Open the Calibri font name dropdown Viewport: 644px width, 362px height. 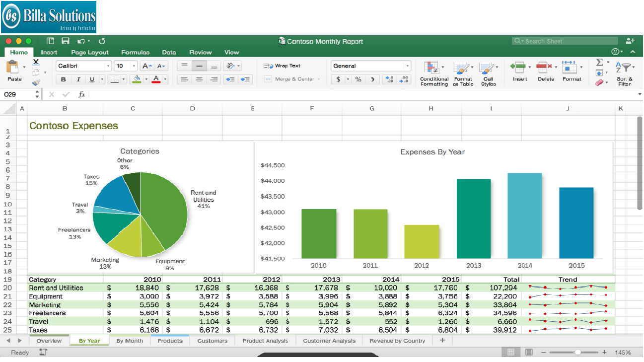(x=108, y=66)
